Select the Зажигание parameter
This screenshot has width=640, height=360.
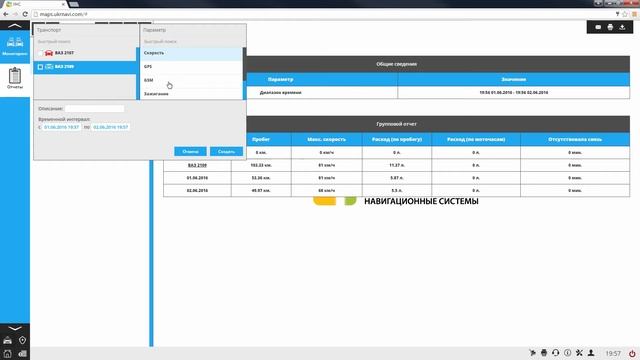click(191, 94)
